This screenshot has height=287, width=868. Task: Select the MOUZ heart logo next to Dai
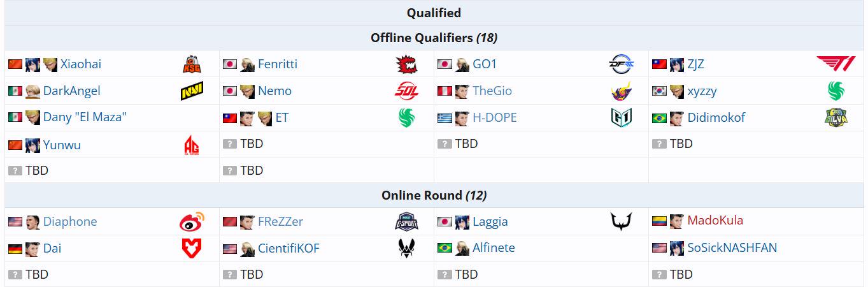tap(192, 248)
